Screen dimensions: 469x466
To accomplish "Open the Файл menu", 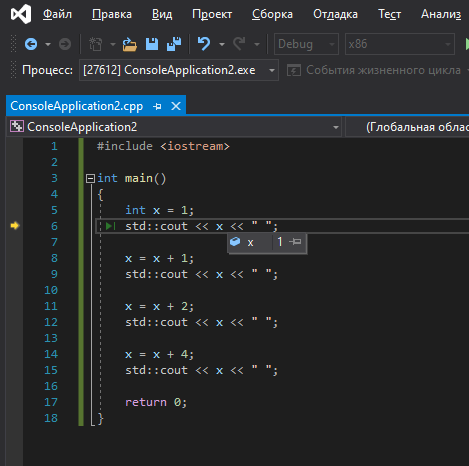I will tap(57, 14).
